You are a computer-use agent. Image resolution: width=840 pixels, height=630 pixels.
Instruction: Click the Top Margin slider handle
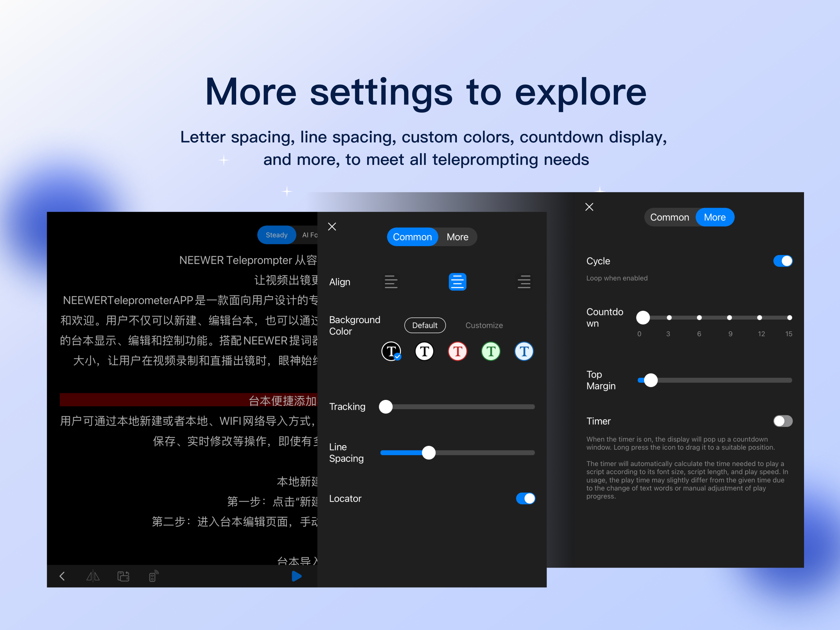[x=651, y=380]
